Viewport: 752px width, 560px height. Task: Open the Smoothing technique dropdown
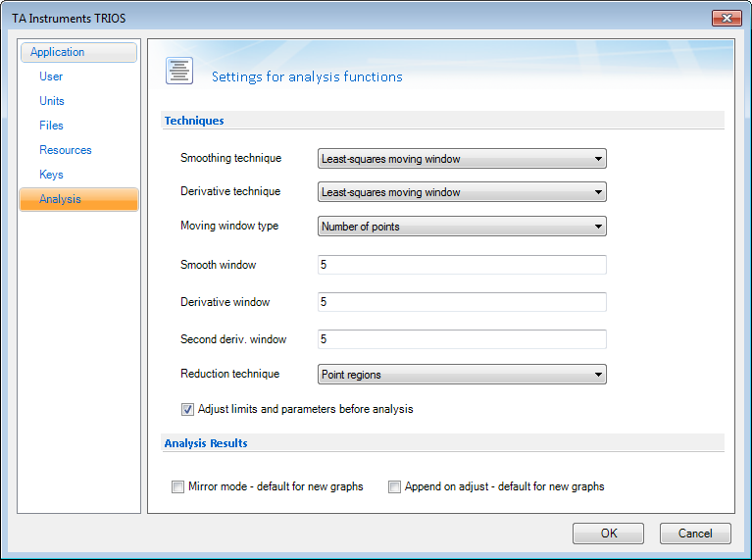click(462, 159)
